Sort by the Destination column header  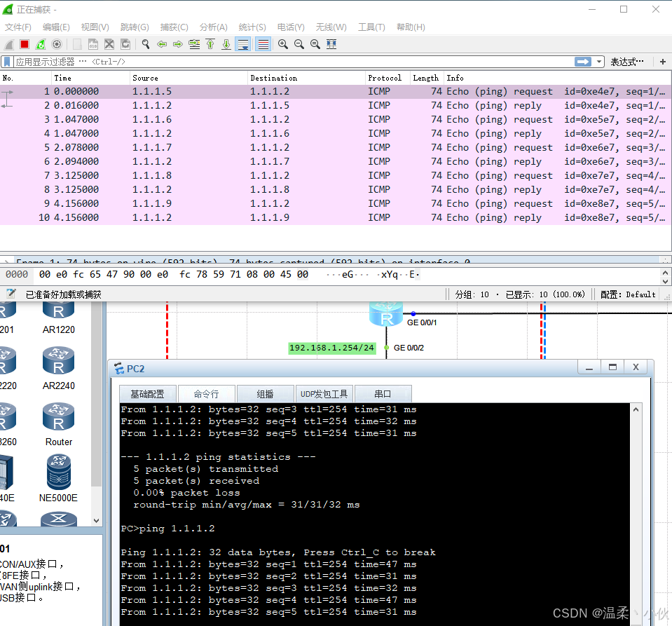[x=306, y=78]
